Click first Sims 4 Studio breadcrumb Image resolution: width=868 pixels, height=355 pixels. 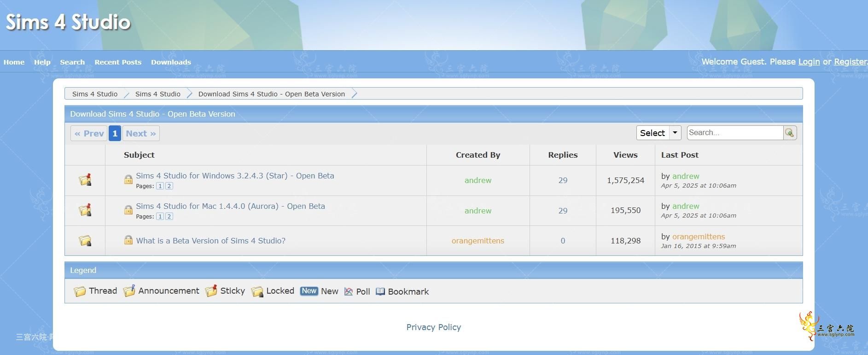click(95, 94)
